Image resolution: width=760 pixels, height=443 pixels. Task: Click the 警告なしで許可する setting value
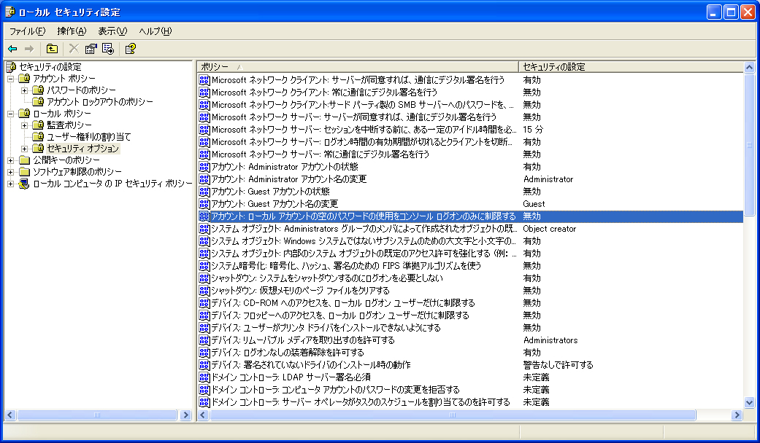coord(558,365)
